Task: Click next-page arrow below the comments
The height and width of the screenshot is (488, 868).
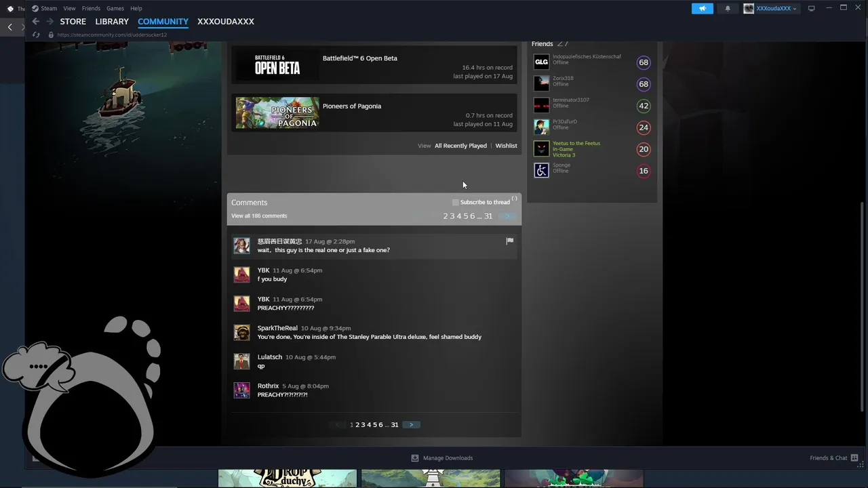Action: 411,425
